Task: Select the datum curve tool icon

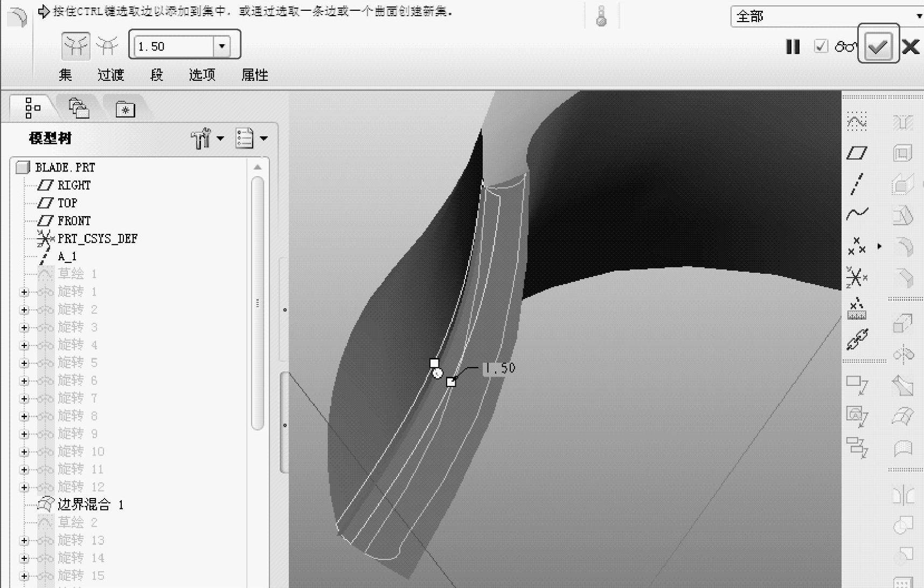Action: click(857, 214)
